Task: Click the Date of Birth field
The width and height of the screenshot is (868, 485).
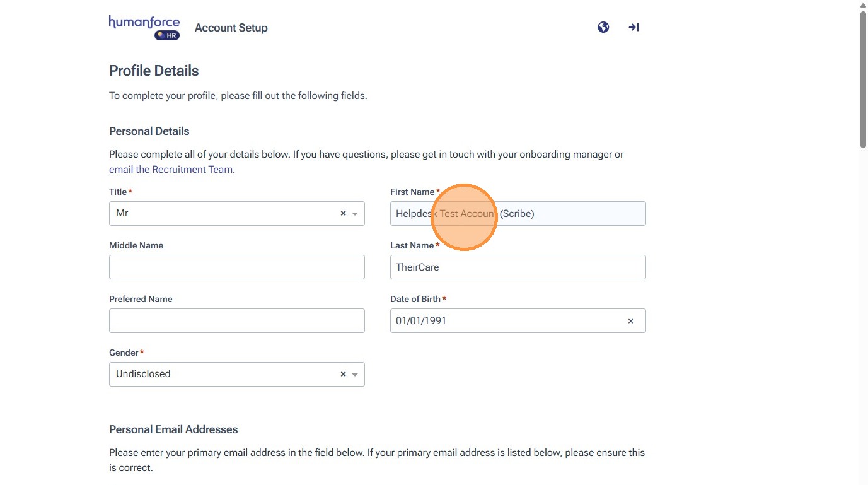Action: pos(504,321)
